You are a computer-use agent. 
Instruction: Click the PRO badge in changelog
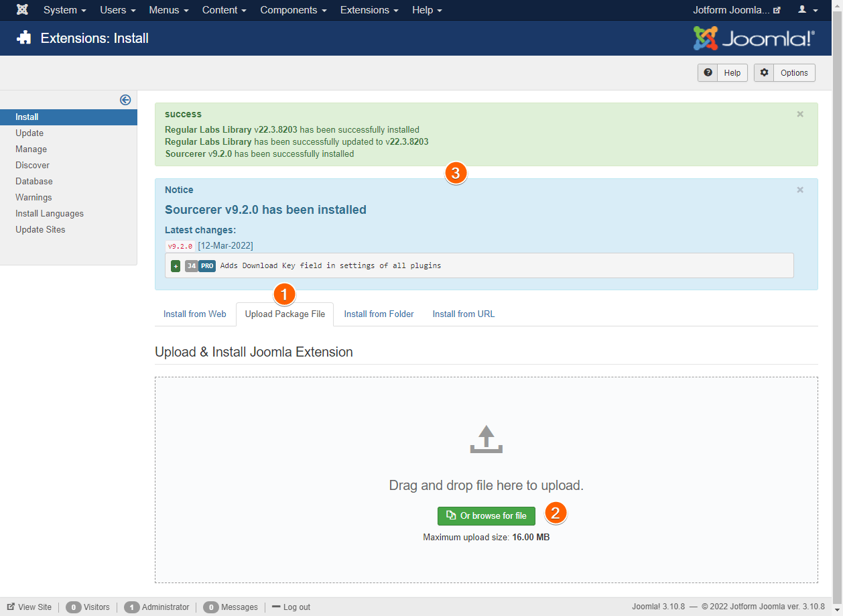(x=207, y=266)
